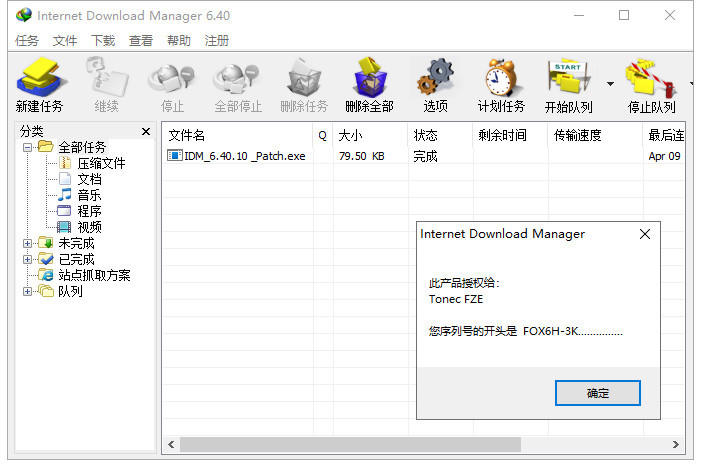This screenshot has height=467, width=701.
Task: Close the Internet Download Manager dialog
Action: coord(645,234)
